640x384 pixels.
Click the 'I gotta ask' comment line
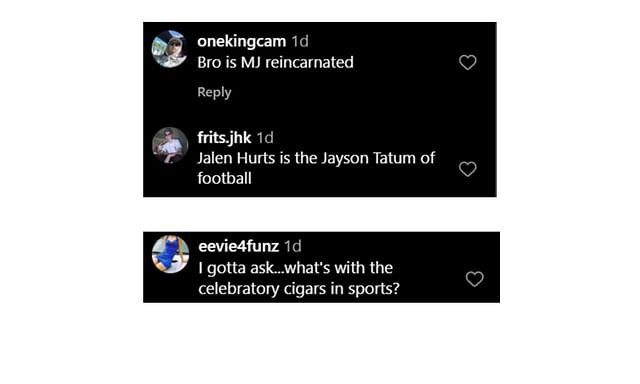296,268
